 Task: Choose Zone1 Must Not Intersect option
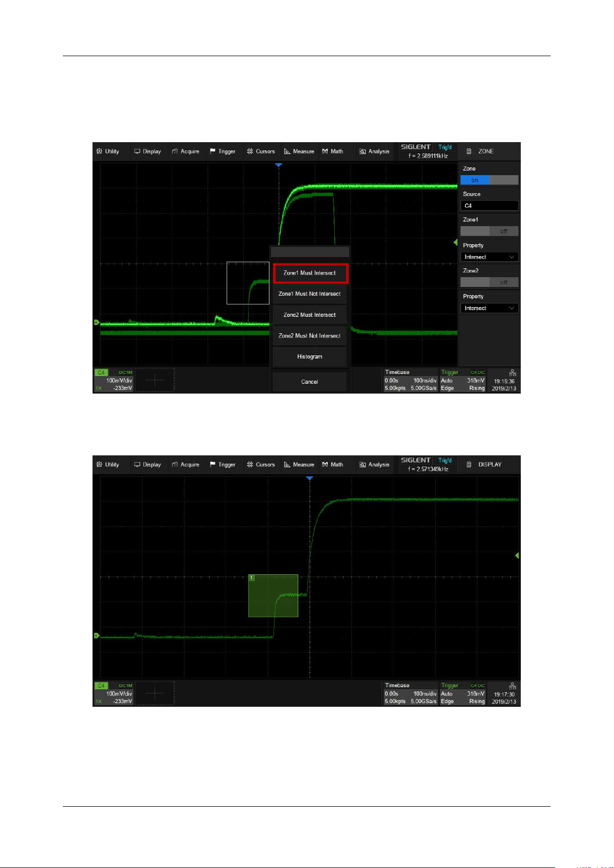coord(310,294)
